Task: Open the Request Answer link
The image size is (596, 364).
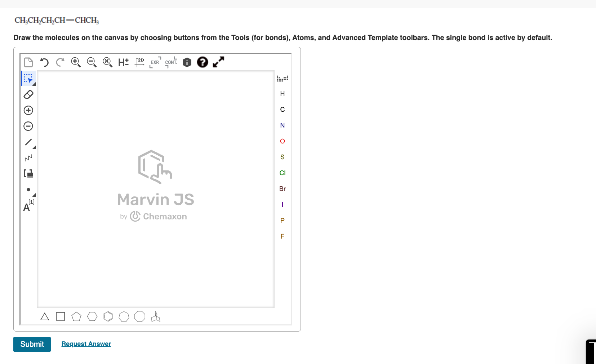Action: click(x=86, y=344)
